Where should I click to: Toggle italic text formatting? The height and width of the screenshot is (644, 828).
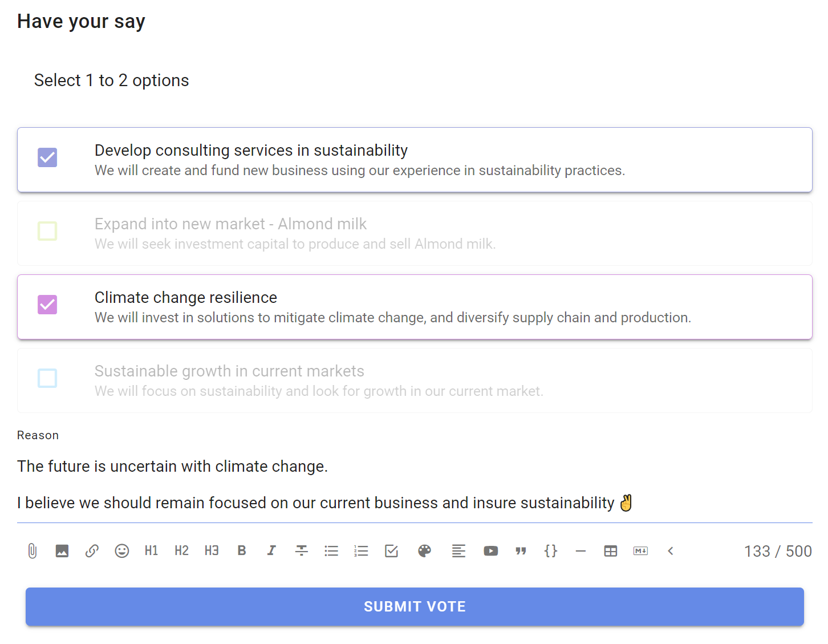point(271,551)
